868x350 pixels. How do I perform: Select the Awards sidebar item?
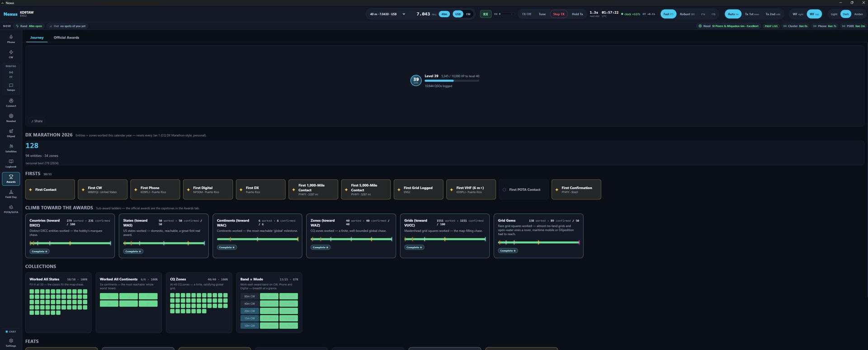coord(11,179)
